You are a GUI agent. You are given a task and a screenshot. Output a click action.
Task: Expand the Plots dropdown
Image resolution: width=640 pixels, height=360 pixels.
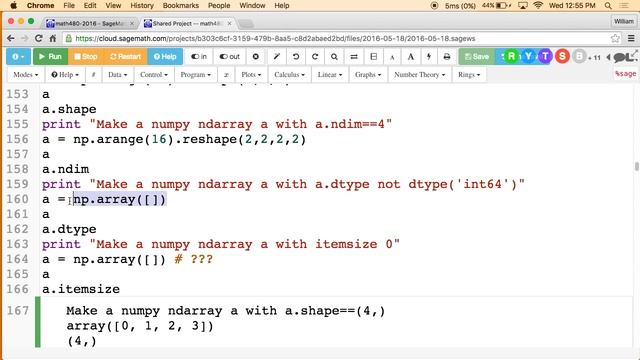click(x=251, y=75)
